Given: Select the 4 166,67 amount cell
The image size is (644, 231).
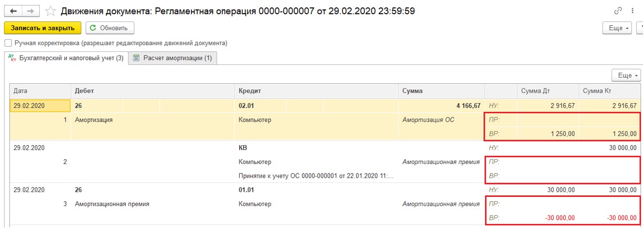Looking at the screenshot, I should (x=442, y=105).
